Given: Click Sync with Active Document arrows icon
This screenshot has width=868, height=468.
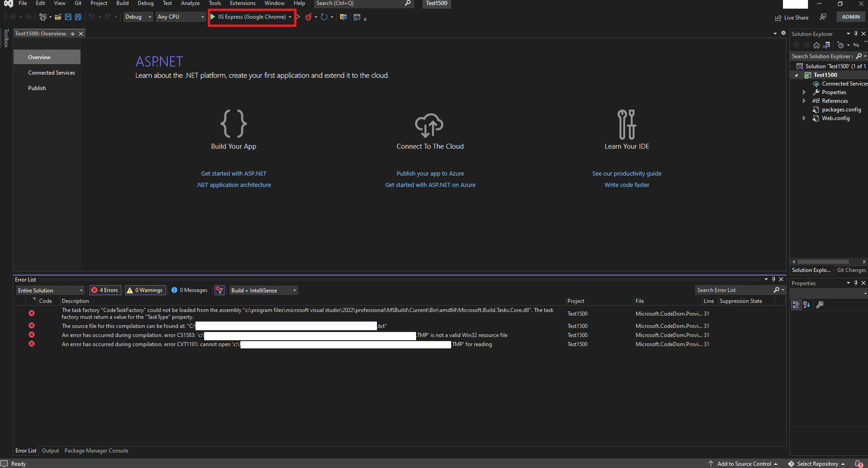Looking at the screenshot, I should tap(856, 45).
